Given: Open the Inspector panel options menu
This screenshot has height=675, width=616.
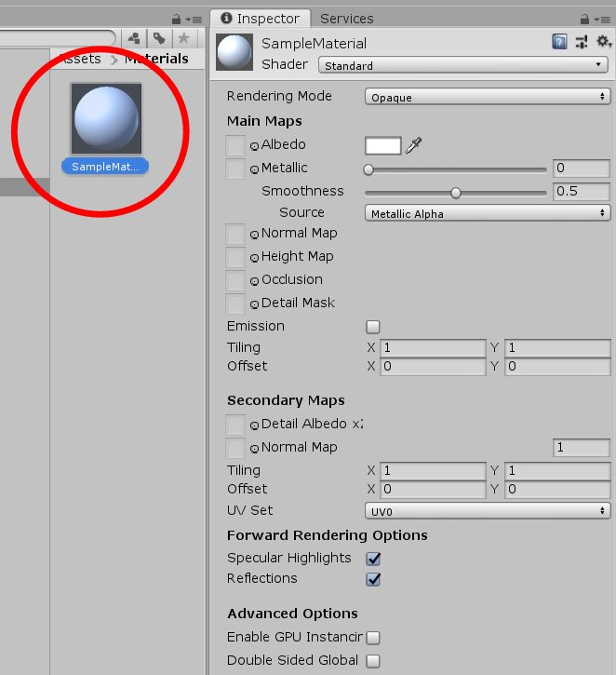Looking at the screenshot, I should (x=602, y=20).
